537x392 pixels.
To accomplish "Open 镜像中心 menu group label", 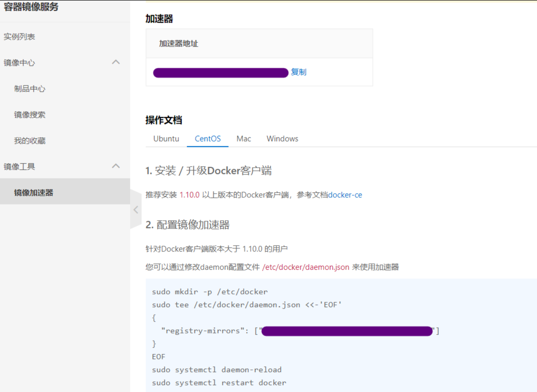I will tap(19, 63).
